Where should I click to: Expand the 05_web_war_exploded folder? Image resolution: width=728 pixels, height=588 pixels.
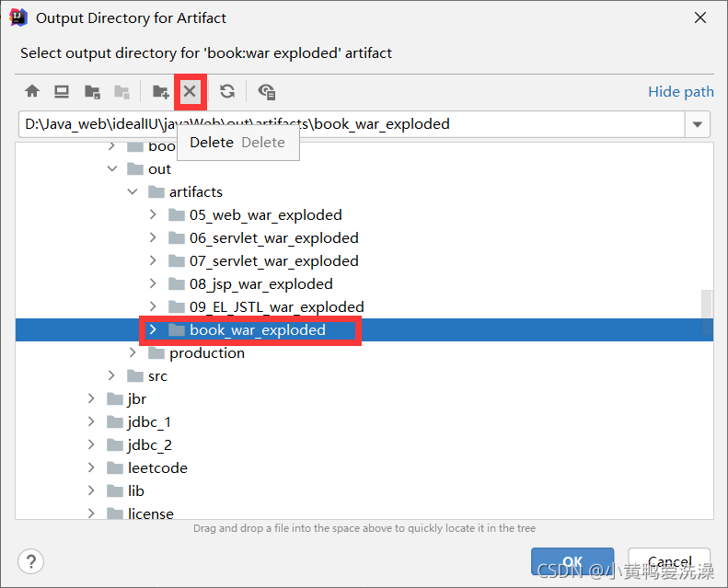point(153,214)
